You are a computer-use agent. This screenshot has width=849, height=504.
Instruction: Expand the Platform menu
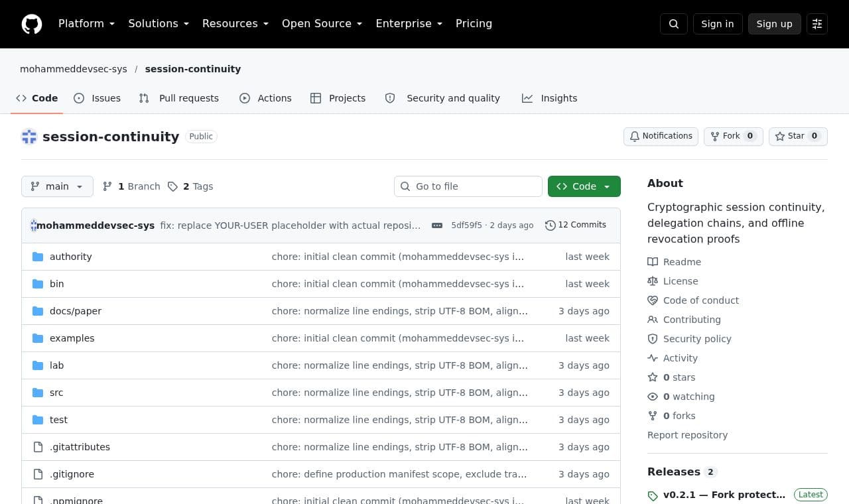pyautogui.click(x=86, y=24)
